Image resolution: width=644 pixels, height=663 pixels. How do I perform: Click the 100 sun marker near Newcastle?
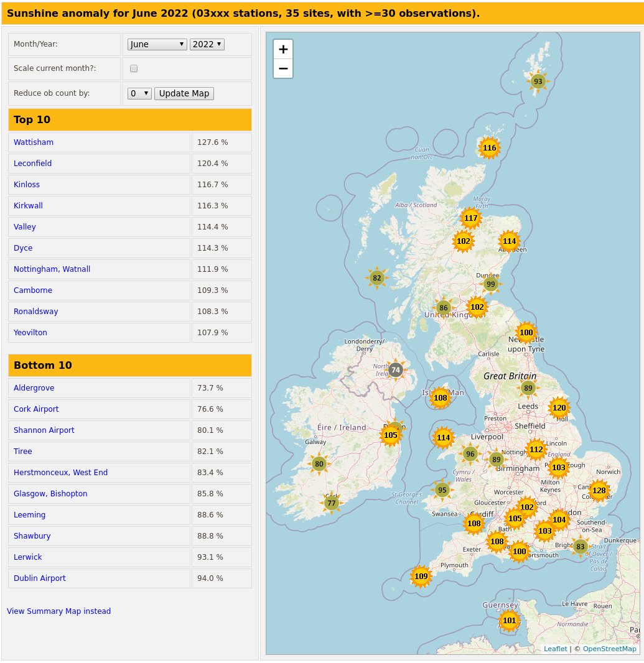click(526, 332)
